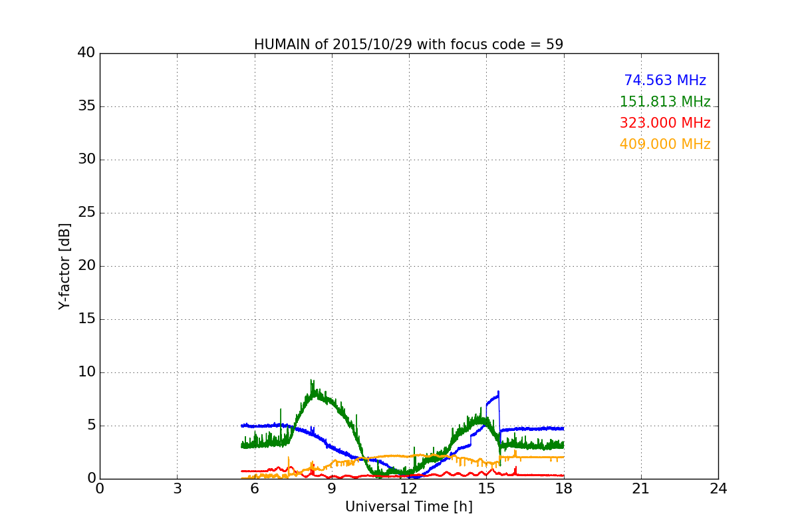
Task: Click the 'Y-factor [dB]' axis label
Action: [65, 266]
